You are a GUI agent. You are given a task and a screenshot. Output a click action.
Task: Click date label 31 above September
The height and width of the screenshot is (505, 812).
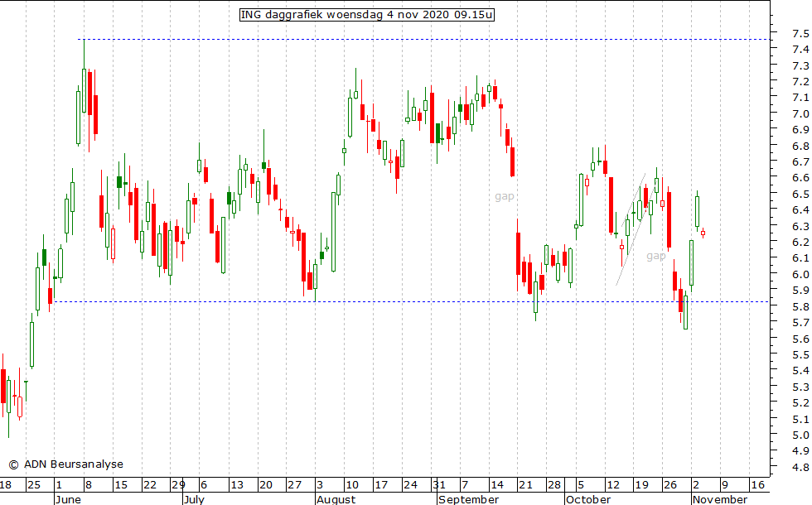click(x=439, y=485)
